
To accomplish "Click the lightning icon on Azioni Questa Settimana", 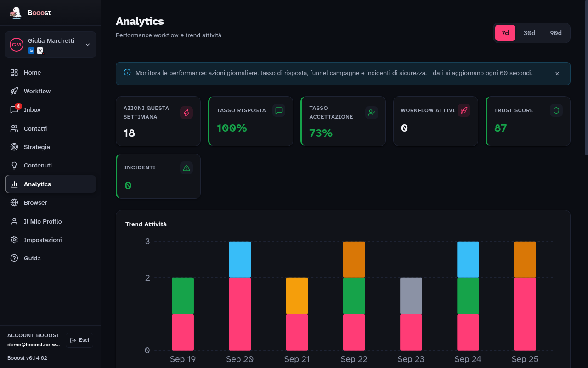I will point(187,113).
